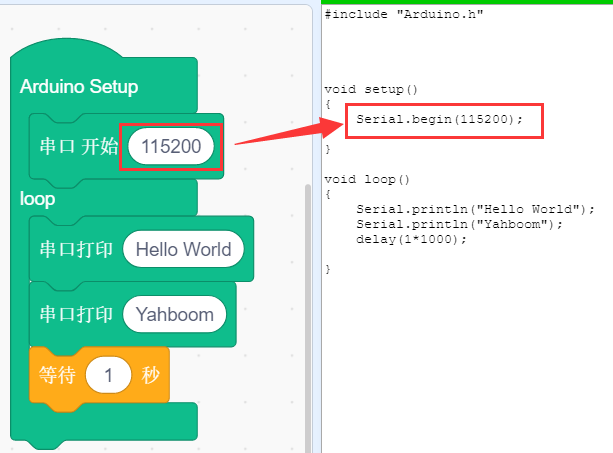Click the workspace vertical scrollbar
Image resolution: width=613 pixels, height=453 pixels.
tap(308, 317)
